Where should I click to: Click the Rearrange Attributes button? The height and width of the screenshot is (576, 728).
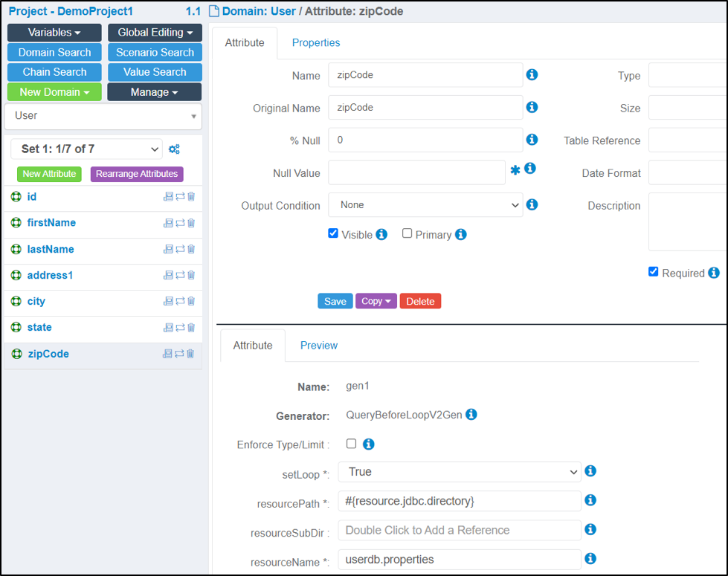[x=137, y=174]
